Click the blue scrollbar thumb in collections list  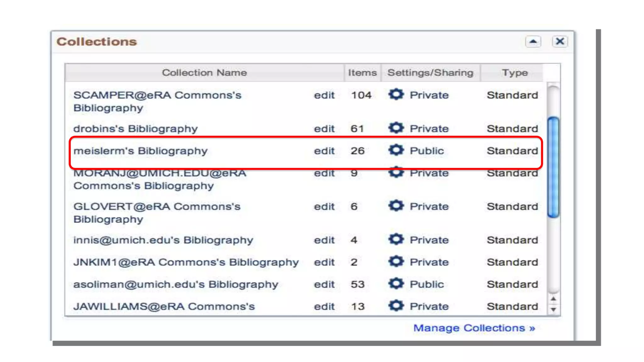tap(553, 167)
